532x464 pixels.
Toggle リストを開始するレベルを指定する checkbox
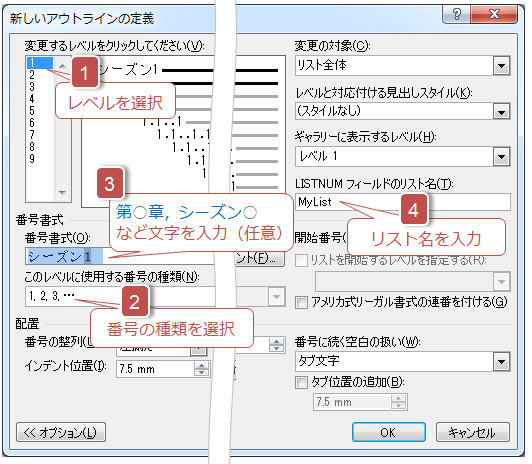(301, 260)
